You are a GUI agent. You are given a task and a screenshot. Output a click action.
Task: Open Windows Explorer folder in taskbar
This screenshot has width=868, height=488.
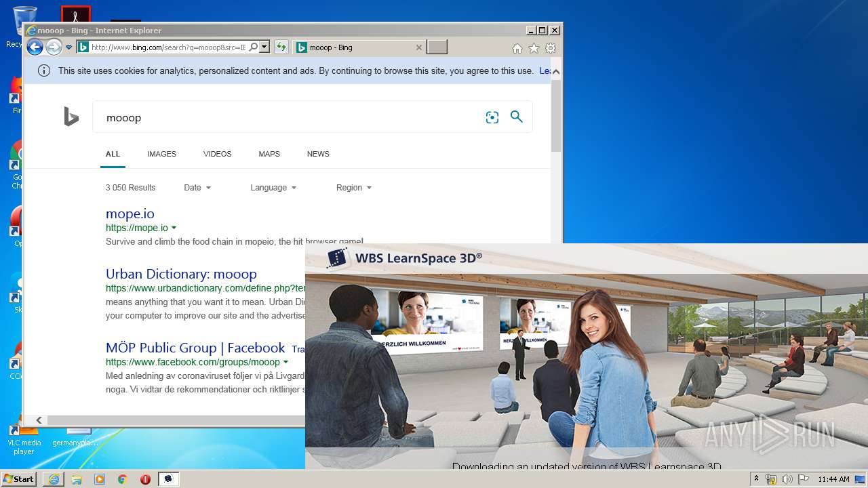pyautogui.click(x=77, y=479)
